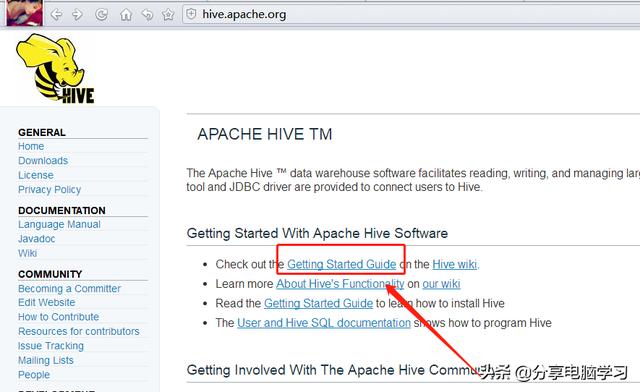Open About Hive's Functionality link
The height and width of the screenshot is (392, 640).
(x=340, y=284)
